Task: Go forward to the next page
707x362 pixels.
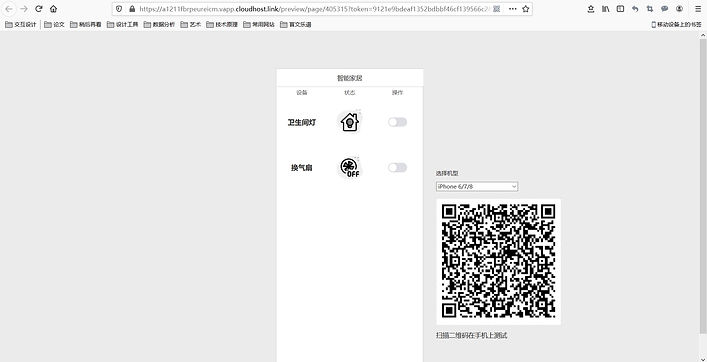Action: click(x=24, y=9)
